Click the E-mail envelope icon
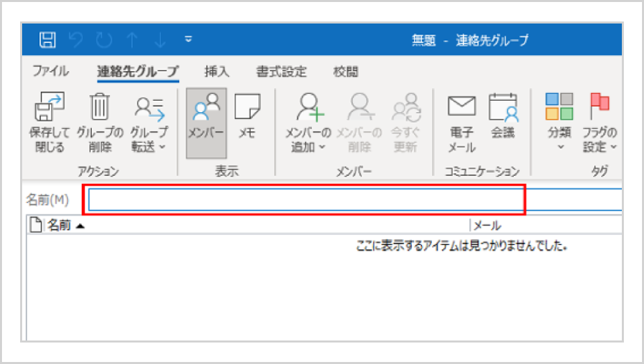This screenshot has height=364, width=644. (462, 107)
